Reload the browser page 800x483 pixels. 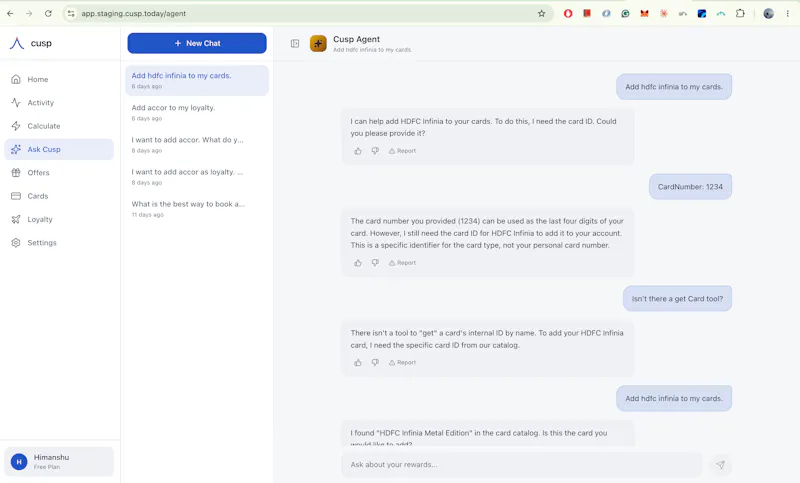48,14
